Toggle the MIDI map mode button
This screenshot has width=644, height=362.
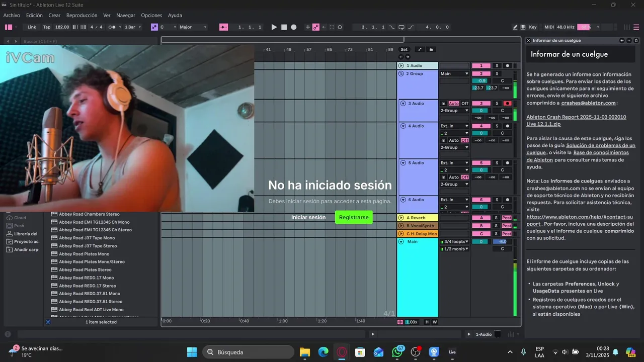pyautogui.click(x=549, y=27)
